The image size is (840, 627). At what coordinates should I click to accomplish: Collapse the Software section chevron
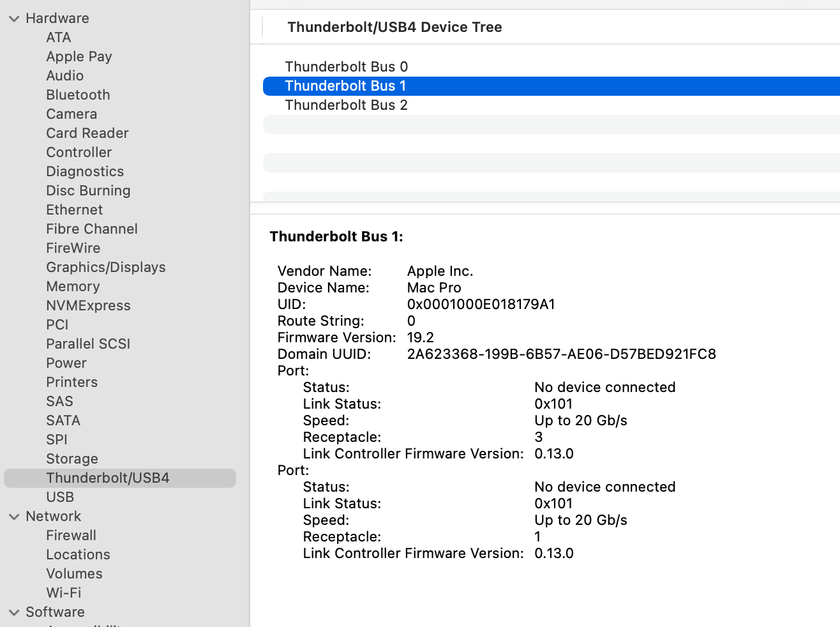point(14,612)
